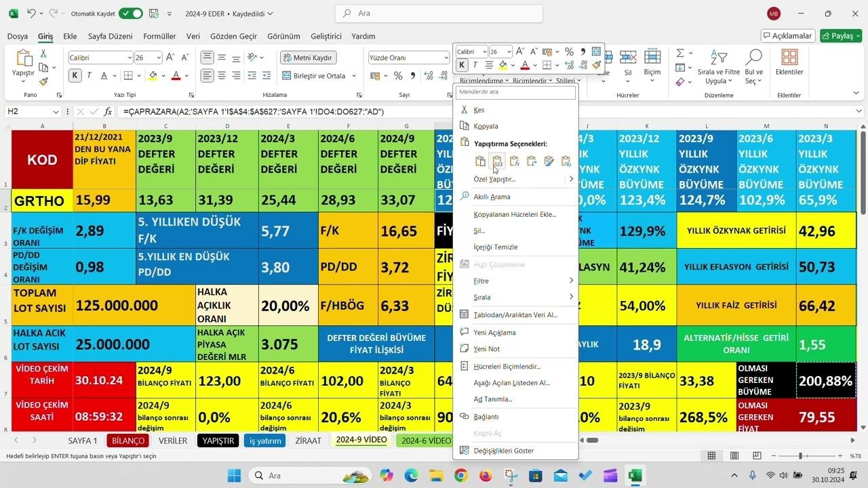Switch to ZİRAAT sheet tab
This screenshot has height=488, width=868.
(x=309, y=441)
